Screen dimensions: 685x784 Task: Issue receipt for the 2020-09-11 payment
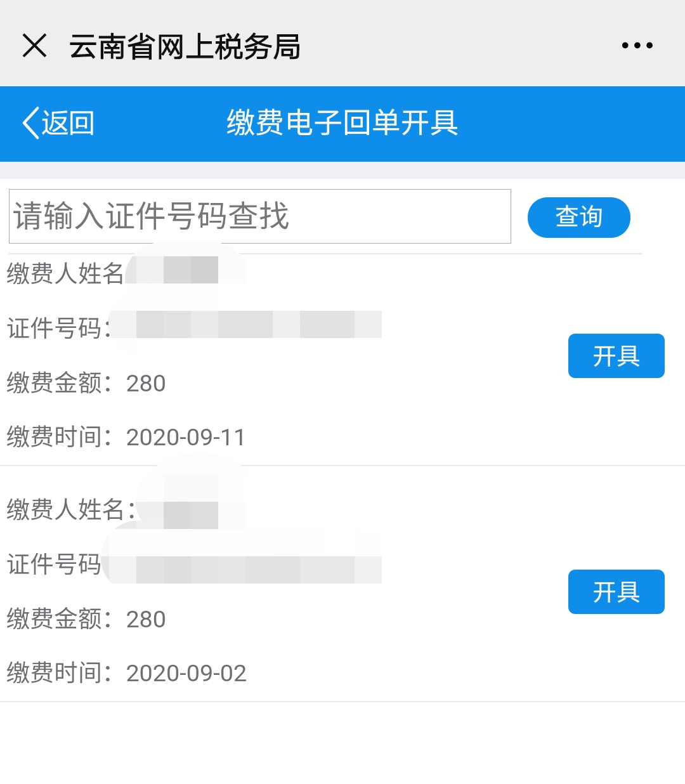click(x=616, y=356)
